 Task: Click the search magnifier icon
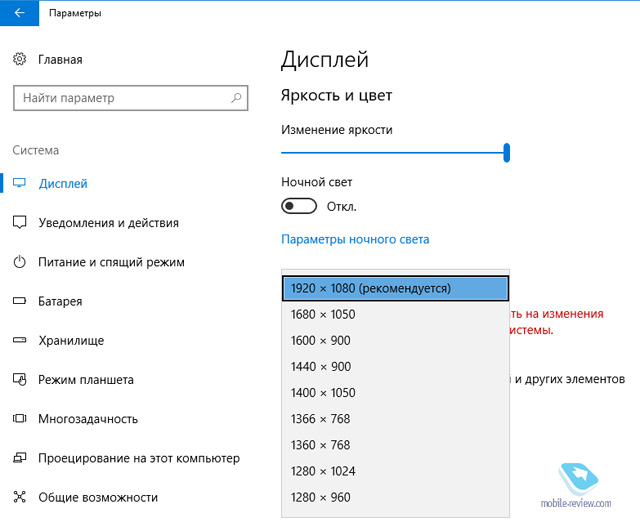[x=236, y=98]
